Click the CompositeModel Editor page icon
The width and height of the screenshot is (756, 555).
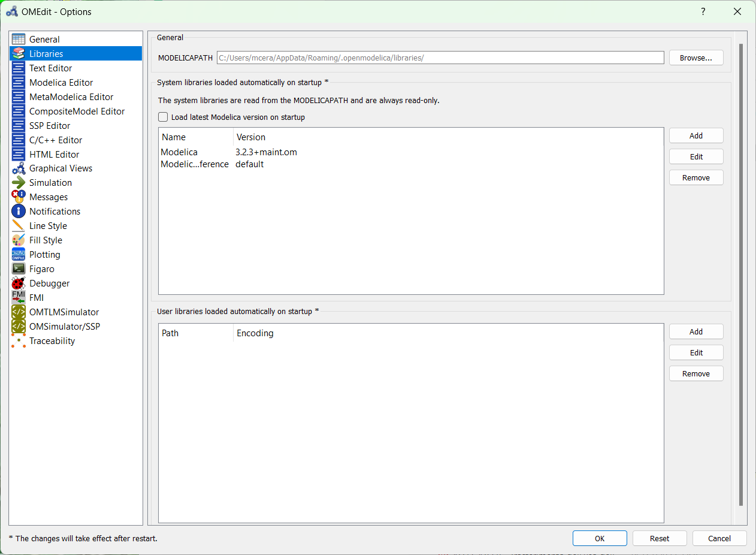(19, 111)
